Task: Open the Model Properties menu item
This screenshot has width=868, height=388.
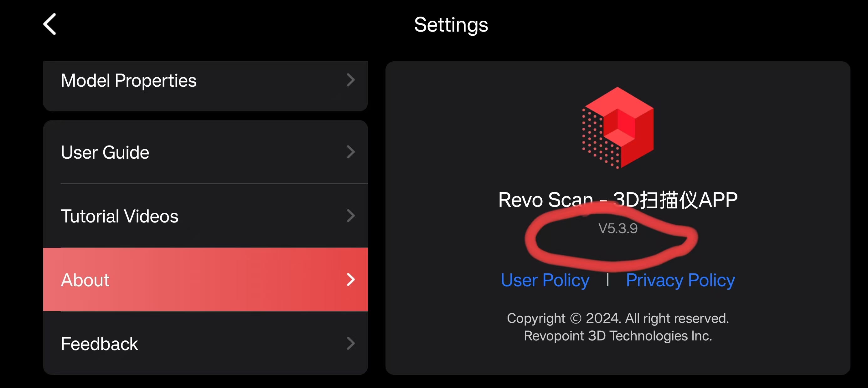Action: [129, 81]
